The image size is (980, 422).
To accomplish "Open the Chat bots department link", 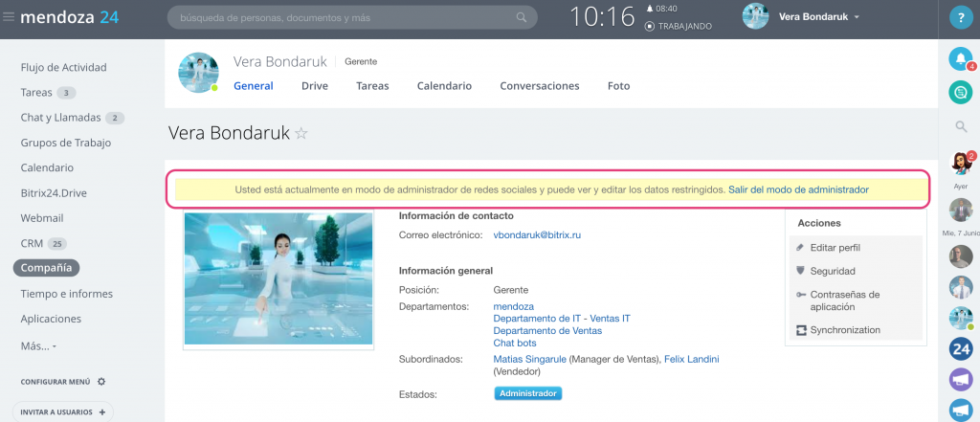I will point(515,343).
